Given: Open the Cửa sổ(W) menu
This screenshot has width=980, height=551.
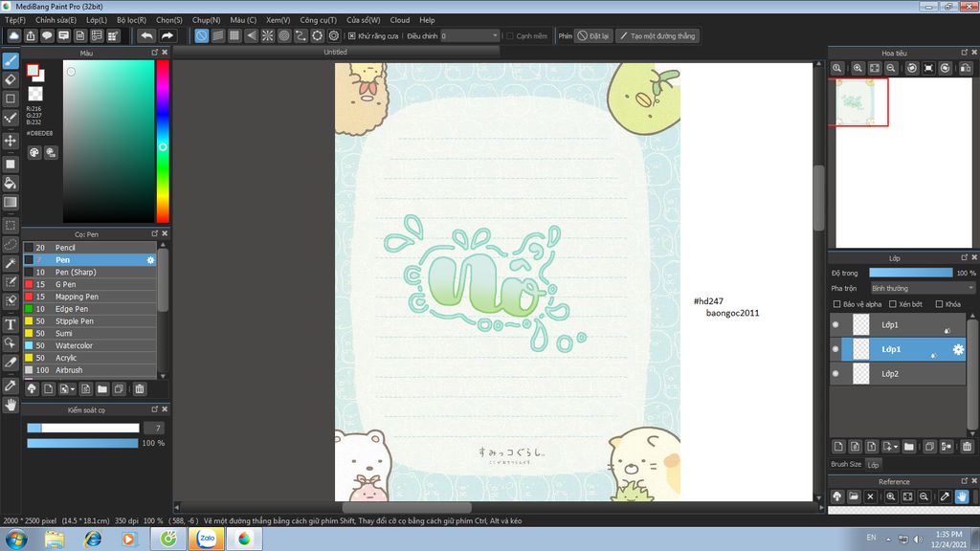Looking at the screenshot, I should point(363,20).
